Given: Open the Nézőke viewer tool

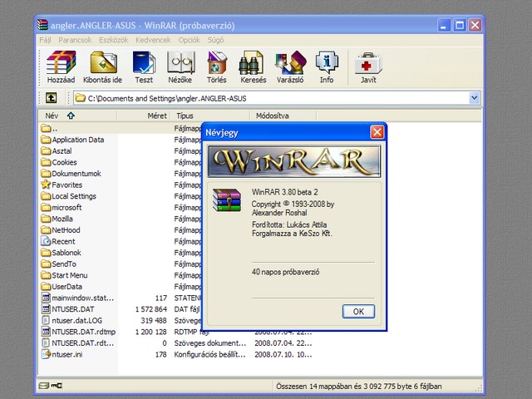Looking at the screenshot, I should click(180, 66).
